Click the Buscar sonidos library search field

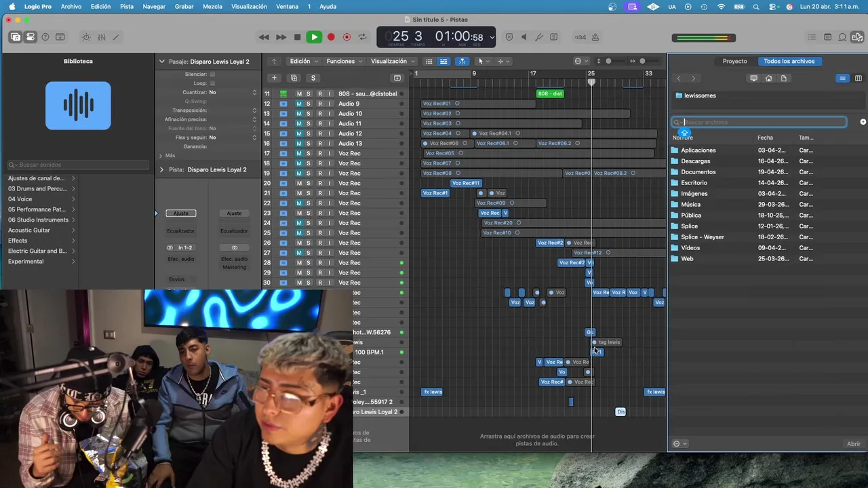point(79,165)
